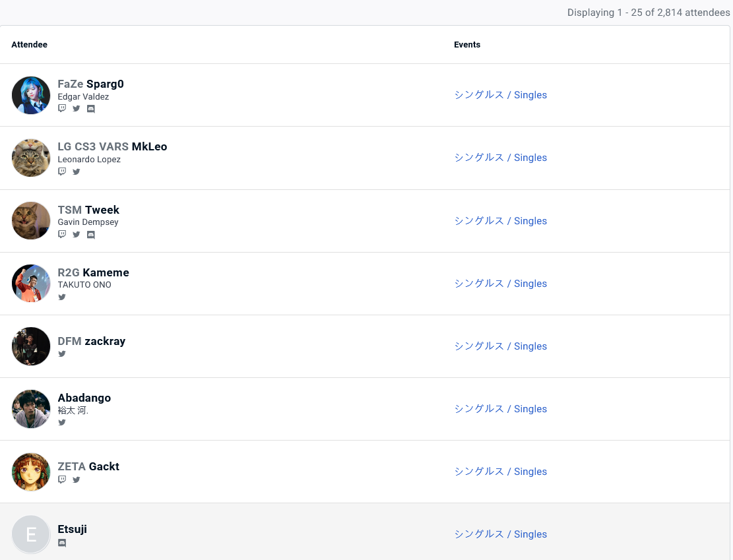Open TSM Tweek's Twitch icon
The height and width of the screenshot is (560, 733).
click(62, 234)
